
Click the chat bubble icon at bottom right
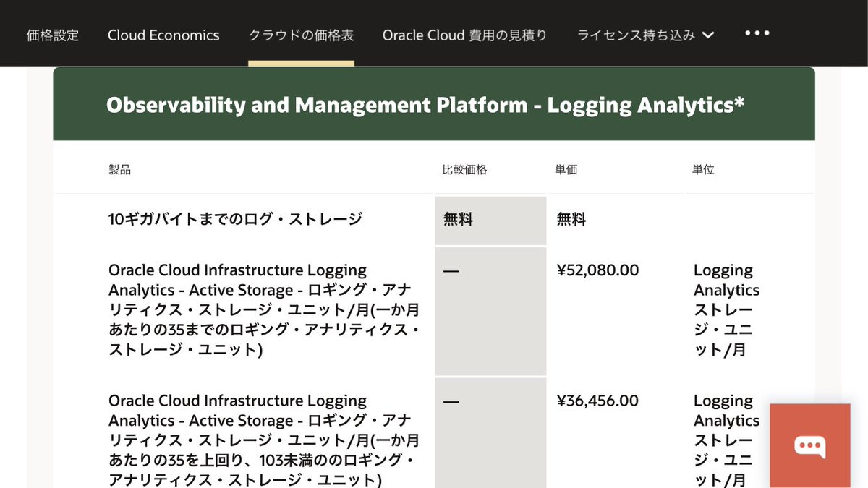point(809,445)
